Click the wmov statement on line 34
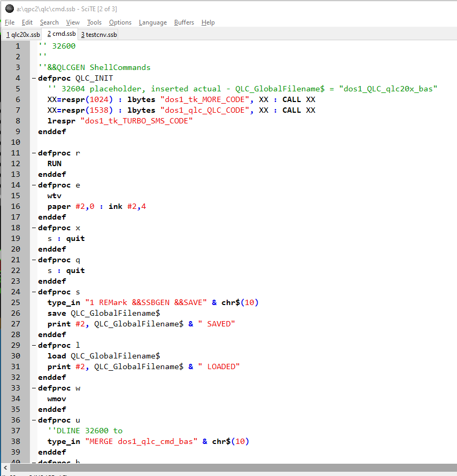The width and height of the screenshot is (457, 476). tap(57, 399)
